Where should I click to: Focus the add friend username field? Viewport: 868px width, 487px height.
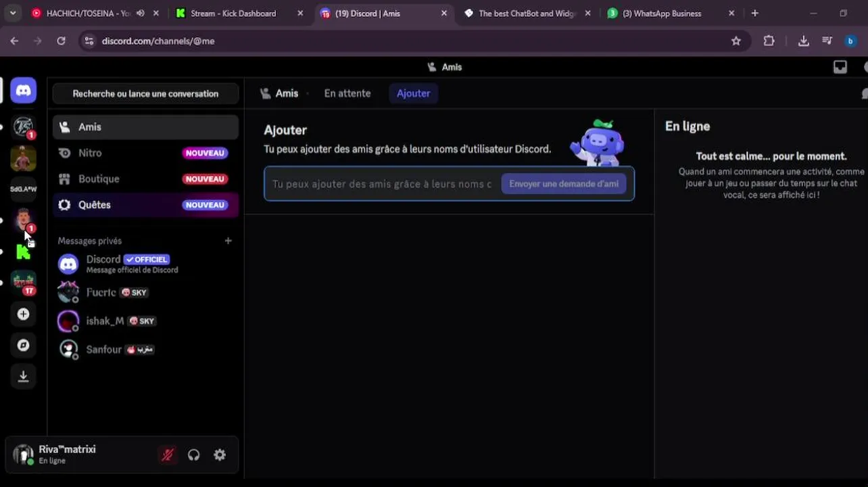coord(383,184)
